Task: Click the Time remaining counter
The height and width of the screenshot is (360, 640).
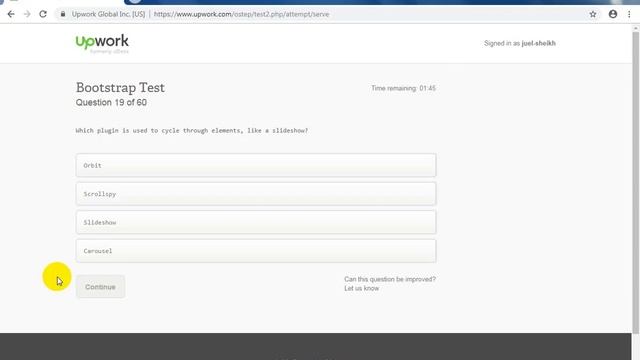Action: coord(403,88)
